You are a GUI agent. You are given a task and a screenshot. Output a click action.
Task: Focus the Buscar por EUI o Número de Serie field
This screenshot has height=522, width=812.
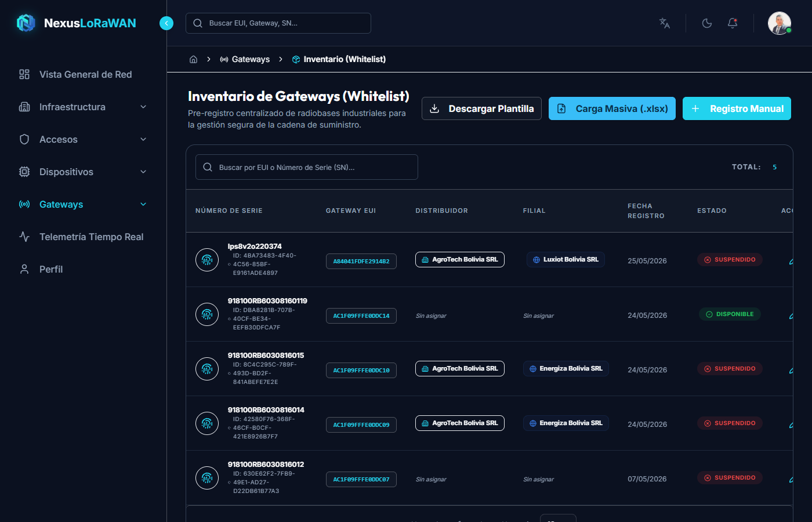pyautogui.click(x=307, y=167)
